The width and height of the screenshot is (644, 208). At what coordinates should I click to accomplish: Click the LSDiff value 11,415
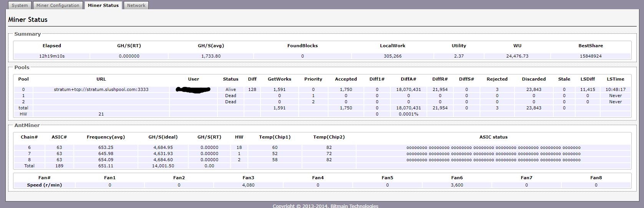pyautogui.click(x=588, y=89)
